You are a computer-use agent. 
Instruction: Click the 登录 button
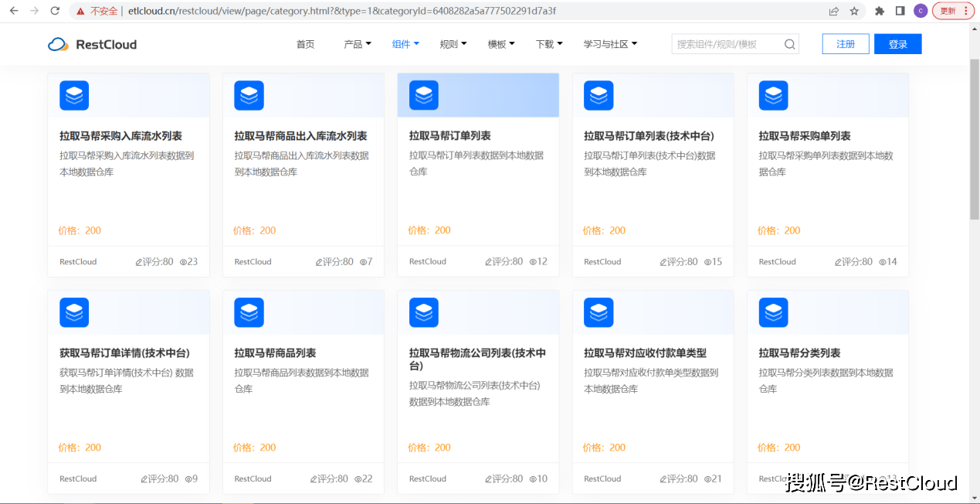[898, 44]
